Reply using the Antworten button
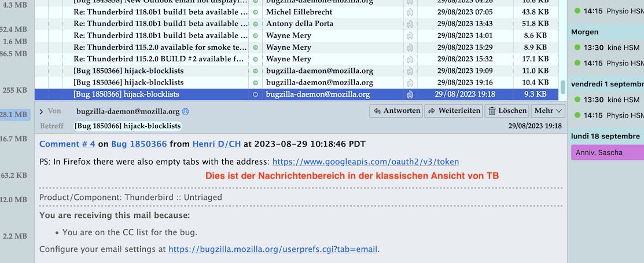 pos(397,111)
